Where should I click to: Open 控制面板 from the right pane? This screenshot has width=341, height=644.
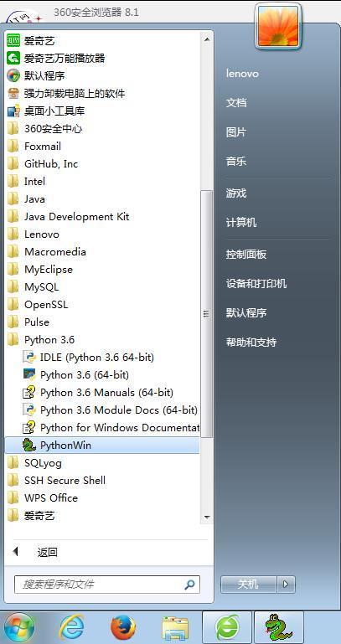(x=246, y=255)
